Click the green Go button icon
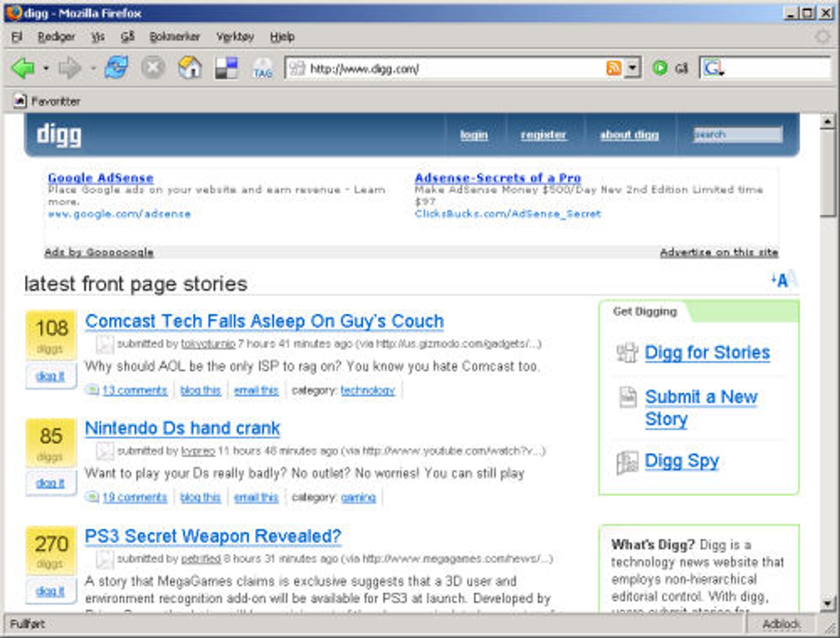The height and width of the screenshot is (638, 840). [x=660, y=68]
